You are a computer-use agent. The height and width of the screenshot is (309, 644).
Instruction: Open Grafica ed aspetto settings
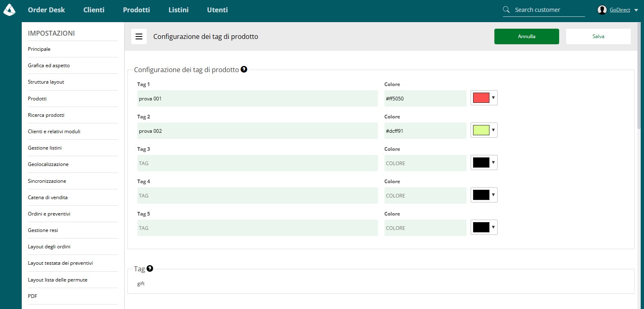73,66
